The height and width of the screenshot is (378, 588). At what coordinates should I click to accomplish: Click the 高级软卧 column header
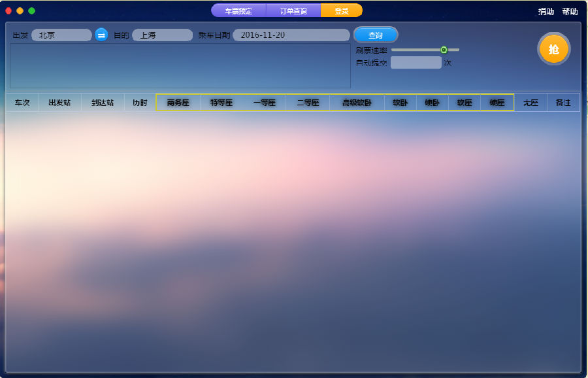357,103
